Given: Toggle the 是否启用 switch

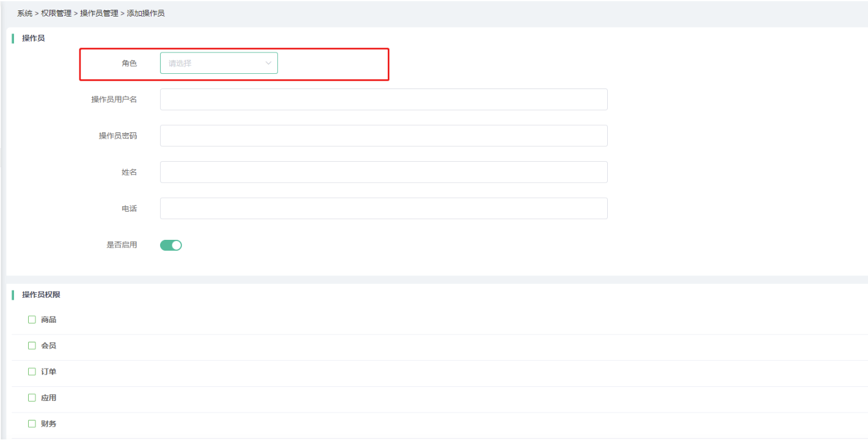Looking at the screenshot, I should pyautogui.click(x=171, y=245).
